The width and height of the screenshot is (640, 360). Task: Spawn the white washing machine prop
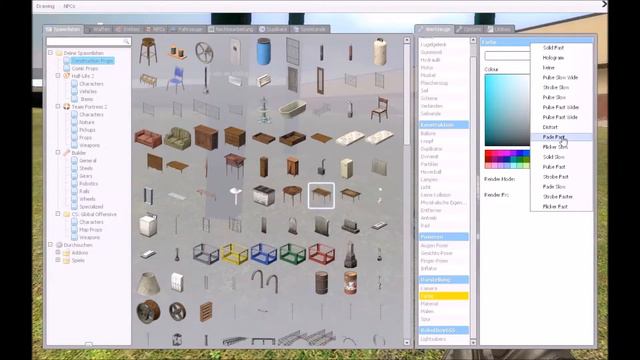click(148, 225)
